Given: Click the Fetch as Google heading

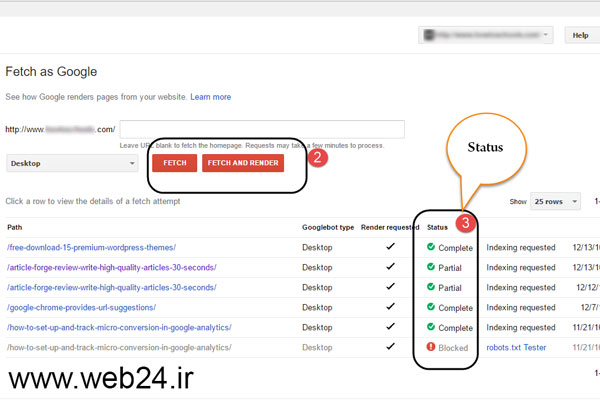Looking at the screenshot, I should [x=51, y=72].
